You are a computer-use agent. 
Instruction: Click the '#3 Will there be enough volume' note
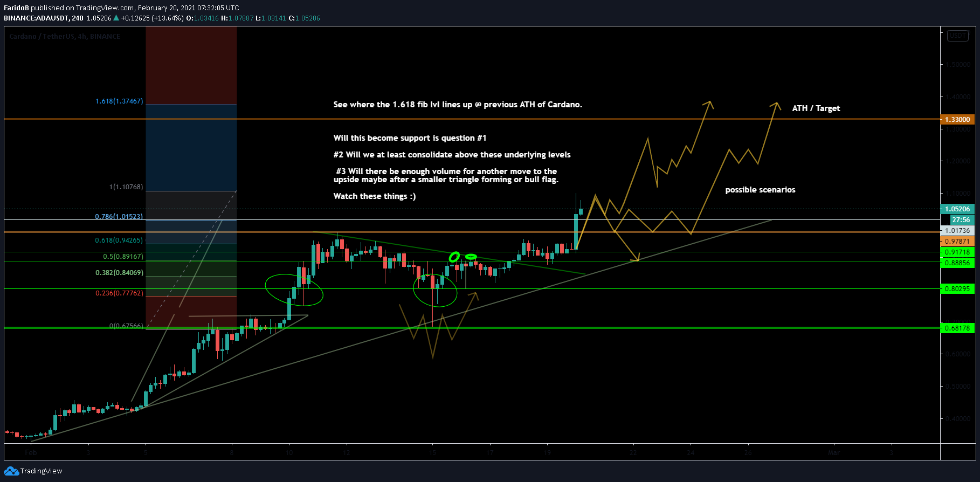446,175
